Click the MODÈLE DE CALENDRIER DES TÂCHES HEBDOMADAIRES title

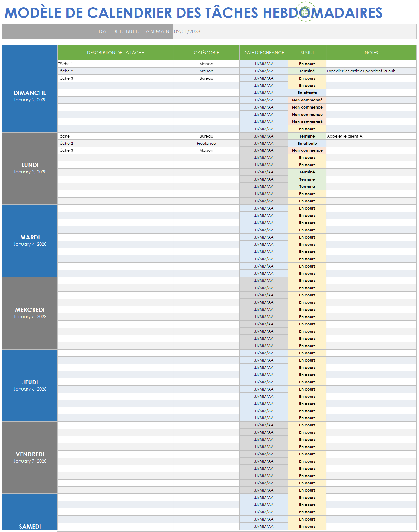pos(194,13)
